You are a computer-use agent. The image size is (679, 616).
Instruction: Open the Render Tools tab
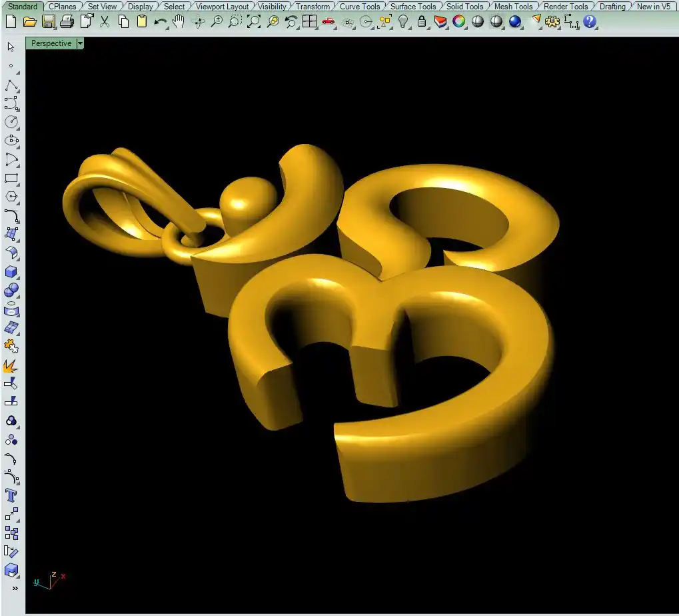(x=565, y=6)
